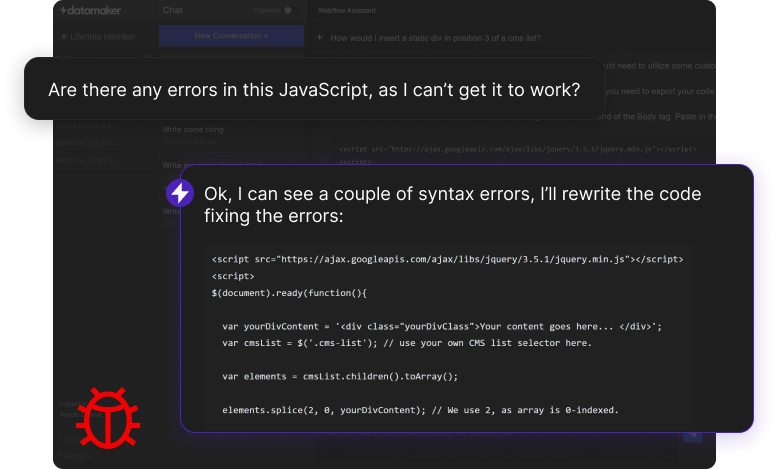Click the 'var elements' code line
Viewport: 778px width, 469px height.
coord(340,376)
